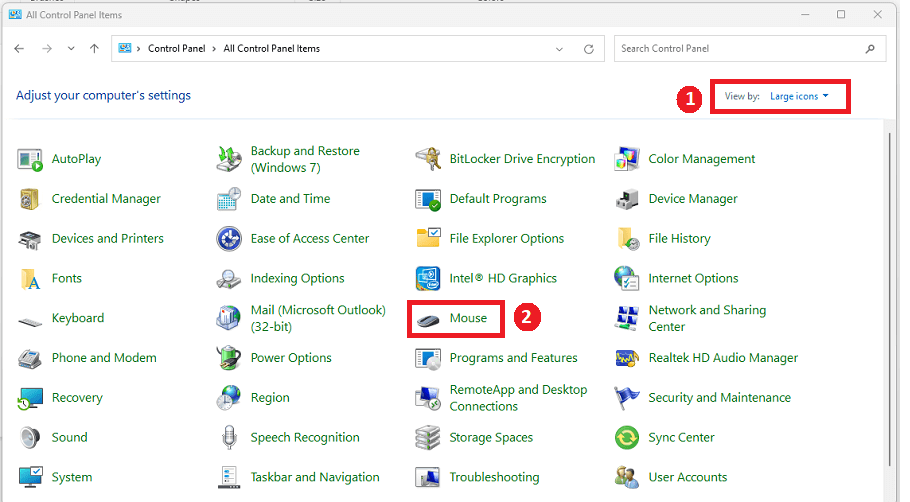Open recent locations dropdown arrow
Viewport: 910px width, 502px height.
click(x=71, y=49)
